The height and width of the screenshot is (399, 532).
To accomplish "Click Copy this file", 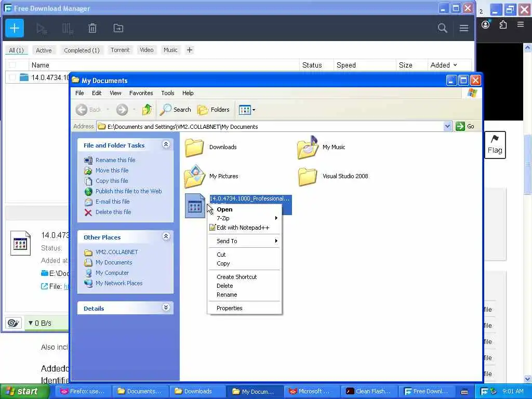I will coord(112,181).
